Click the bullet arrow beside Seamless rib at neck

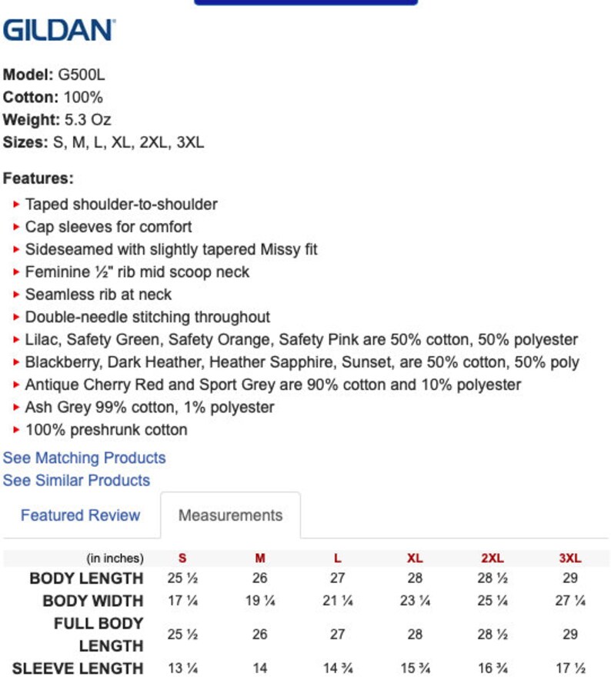point(16,295)
